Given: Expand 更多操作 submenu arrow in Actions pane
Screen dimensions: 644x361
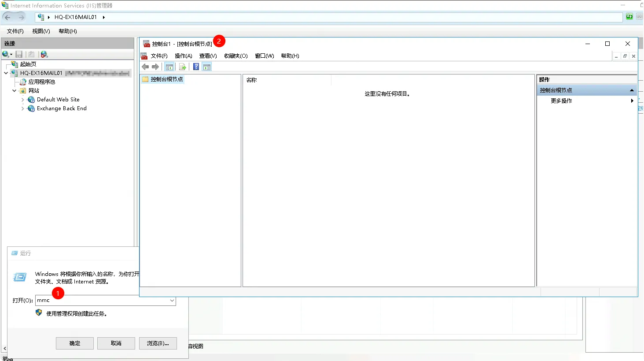Looking at the screenshot, I should pyautogui.click(x=632, y=101).
